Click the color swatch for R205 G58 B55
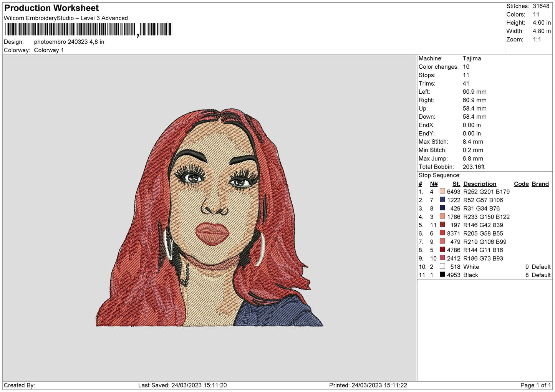555x392 pixels. tap(442, 233)
